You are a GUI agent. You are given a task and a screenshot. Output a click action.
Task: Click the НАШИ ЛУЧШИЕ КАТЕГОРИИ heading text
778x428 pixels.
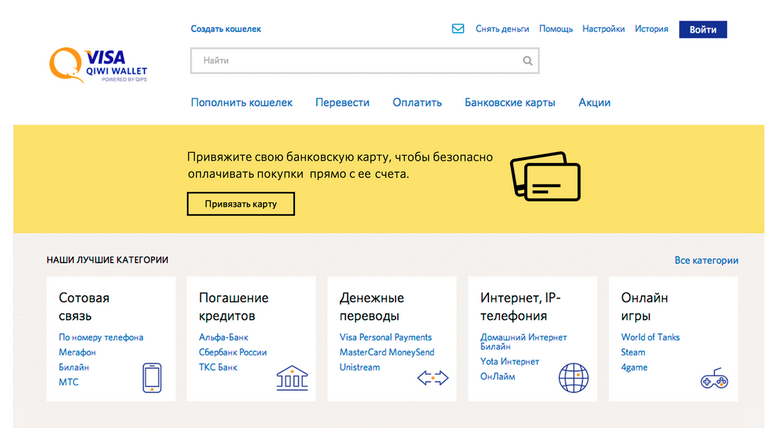click(x=107, y=260)
